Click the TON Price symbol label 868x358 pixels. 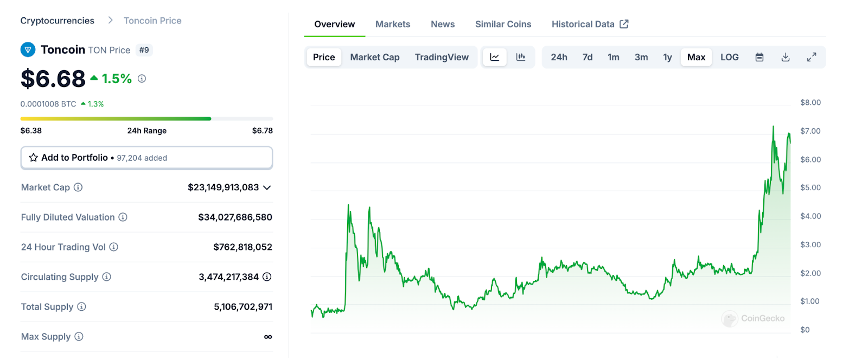click(x=109, y=50)
